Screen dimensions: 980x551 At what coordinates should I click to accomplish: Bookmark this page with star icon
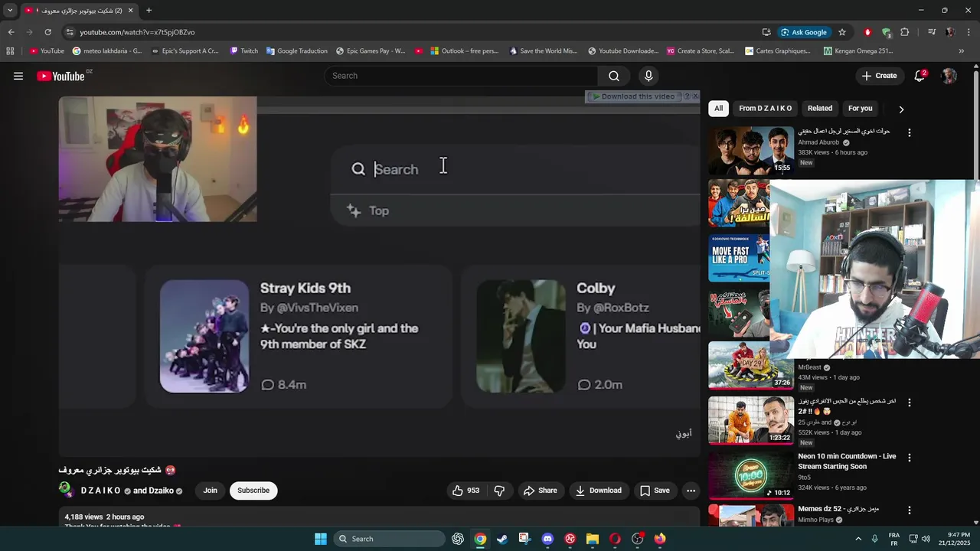(x=842, y=32)
